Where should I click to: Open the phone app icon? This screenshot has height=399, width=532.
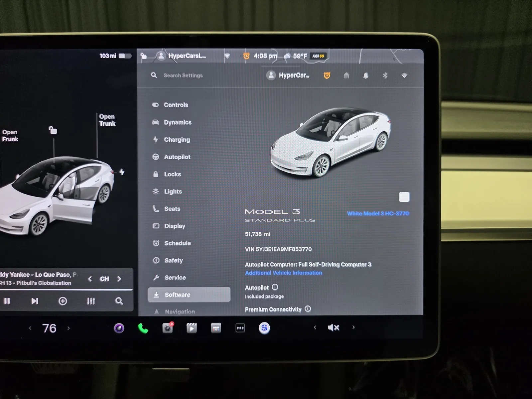143,328
